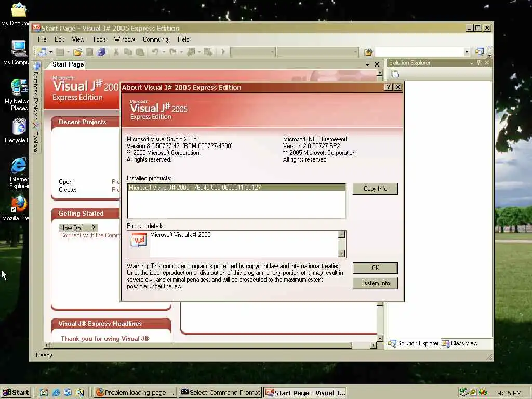Open the Edit menu
Image resolution: width=532 pixels, height=399 pixels.
click(x=59, y=39)
